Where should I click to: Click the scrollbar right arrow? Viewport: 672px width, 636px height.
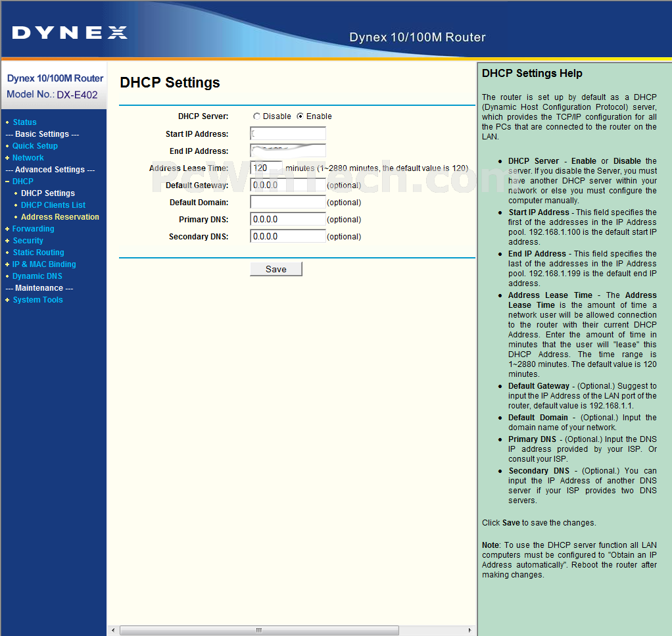469,630
